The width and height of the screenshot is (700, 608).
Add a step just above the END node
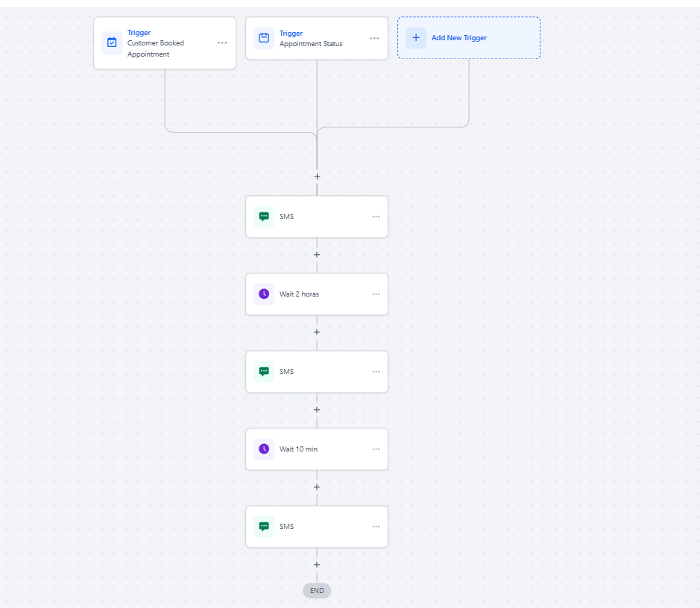click(317, 565)
